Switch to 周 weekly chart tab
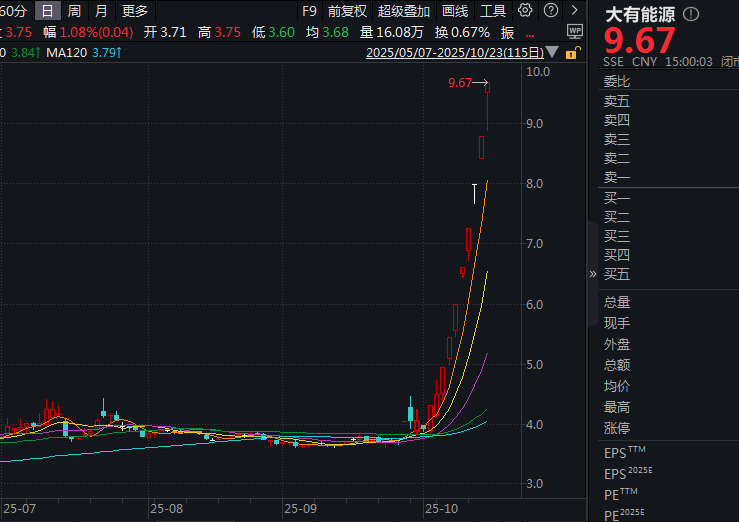739x522 pixels. point(74,11)
